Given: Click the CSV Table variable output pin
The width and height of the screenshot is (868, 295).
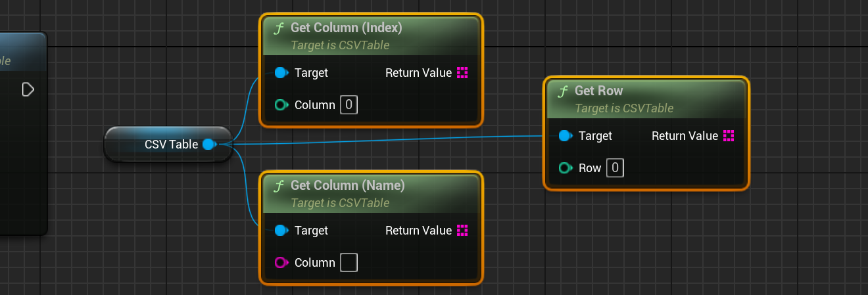Looking at the screenshot, I should 209,145.
